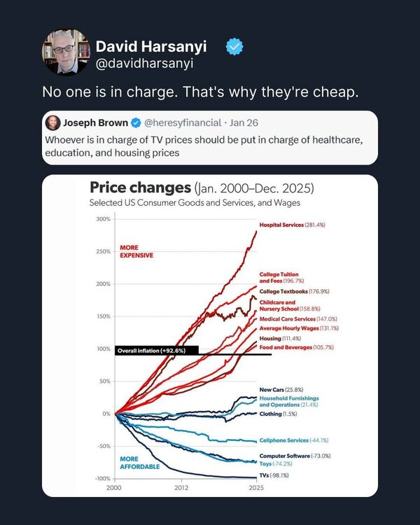Click David Harsanyi's profile picture
The image size is (420, 525).
coord(66,53)
